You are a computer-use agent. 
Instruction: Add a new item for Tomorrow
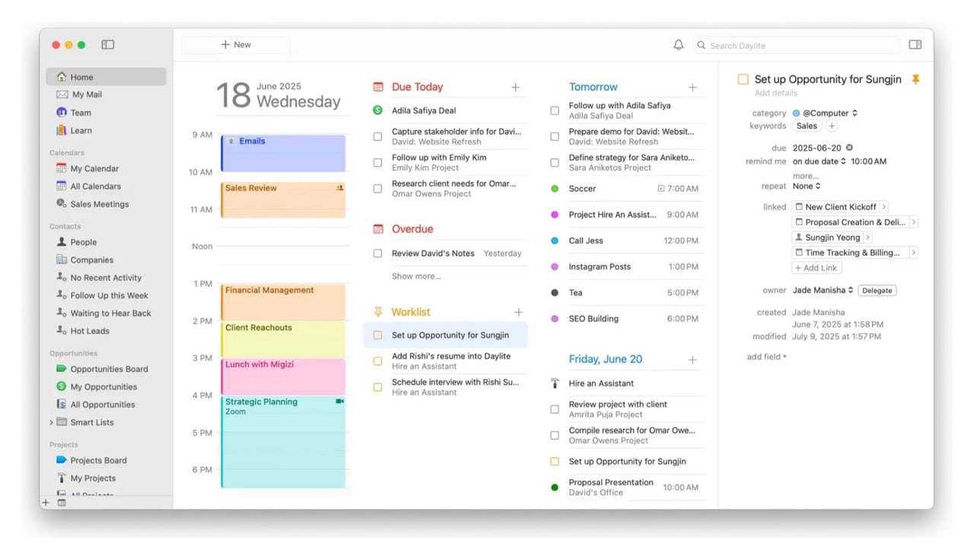tap(692, 87)
